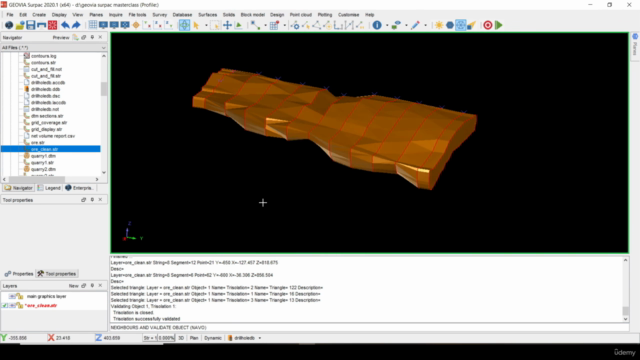Screen dimensions: 640x360
Task: Toggle Plan mode in status bar
Action: [194, 338]
